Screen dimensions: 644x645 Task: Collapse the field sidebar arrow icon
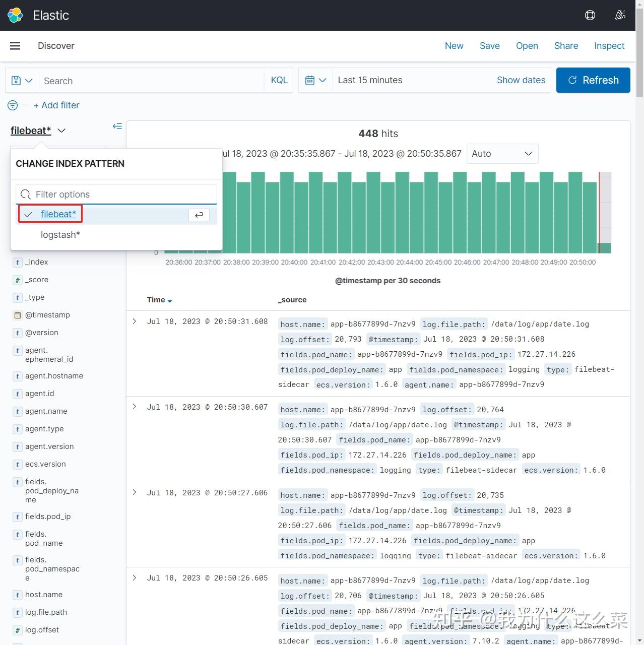pyautogui.click(x=117, y=126)
